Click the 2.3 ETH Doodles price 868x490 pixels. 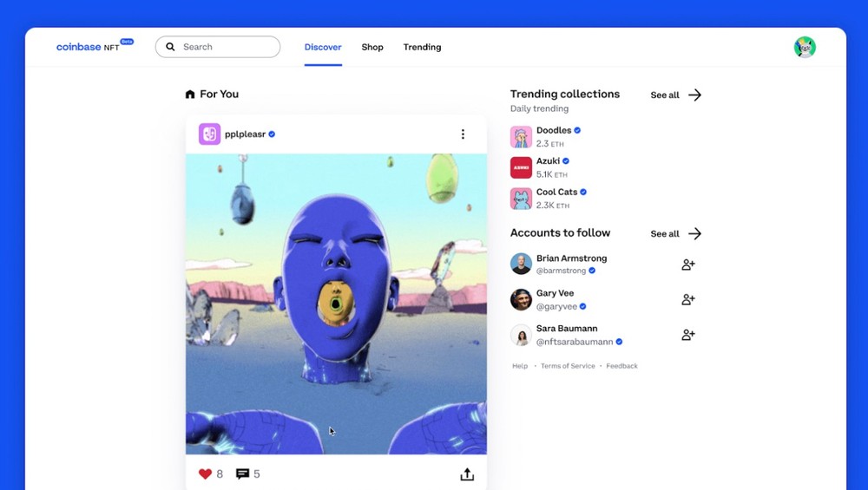[x=549, y=144]
